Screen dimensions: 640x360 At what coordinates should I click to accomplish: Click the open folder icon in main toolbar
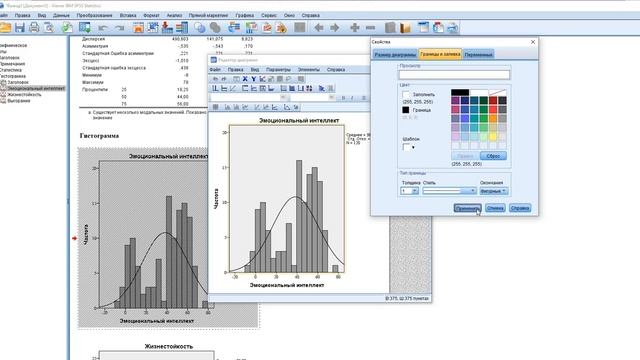click(5, 28)
